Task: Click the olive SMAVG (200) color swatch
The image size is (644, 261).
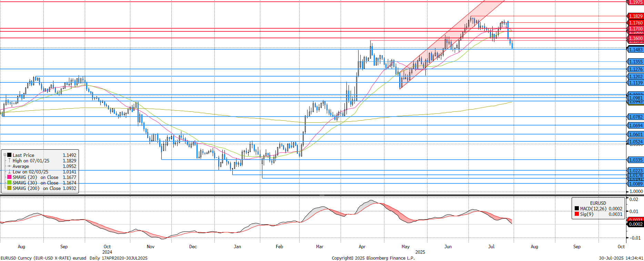Action: (9, 188)
